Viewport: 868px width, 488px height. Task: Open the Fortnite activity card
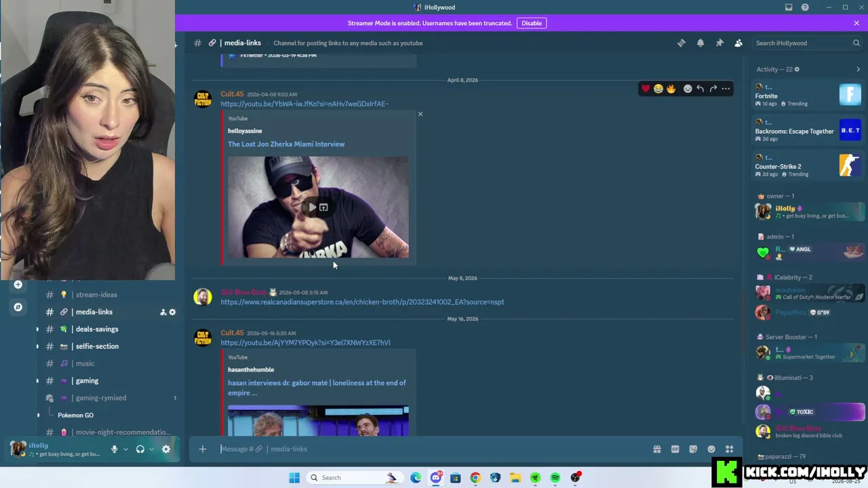pos(809,95)
